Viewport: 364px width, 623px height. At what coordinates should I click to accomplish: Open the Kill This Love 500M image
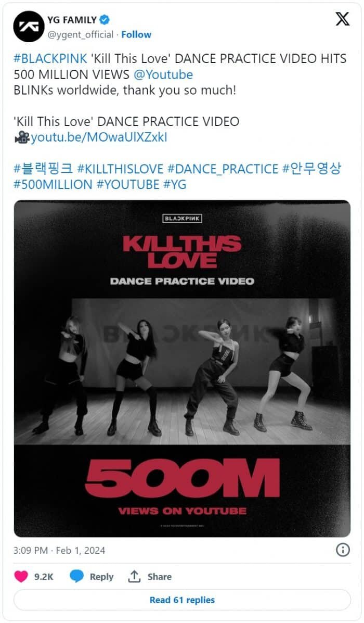tap(182, 368)
